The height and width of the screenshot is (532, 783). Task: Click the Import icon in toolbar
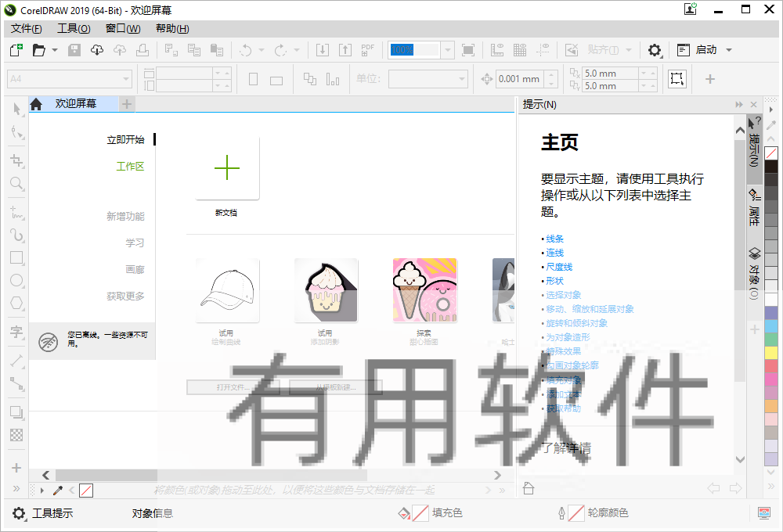click(323, 50)
